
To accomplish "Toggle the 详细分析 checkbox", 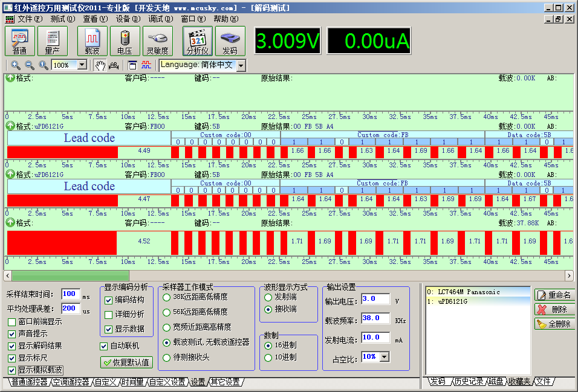I will click(109, 315).
